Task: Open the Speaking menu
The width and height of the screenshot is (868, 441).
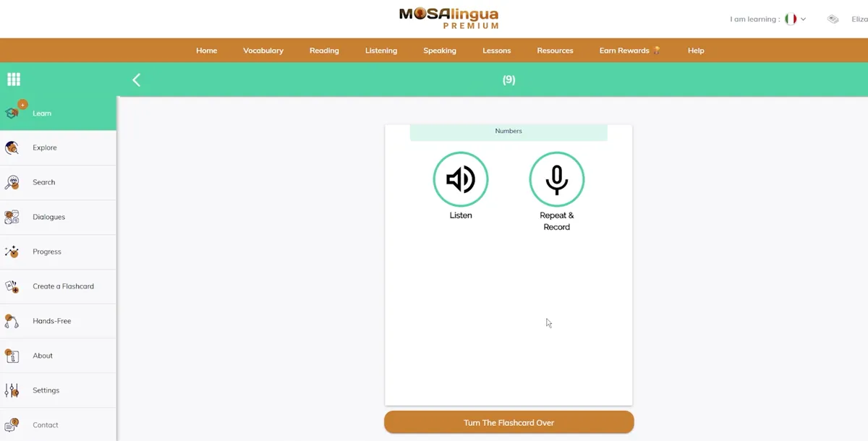Action: click(x=439, y=50)
